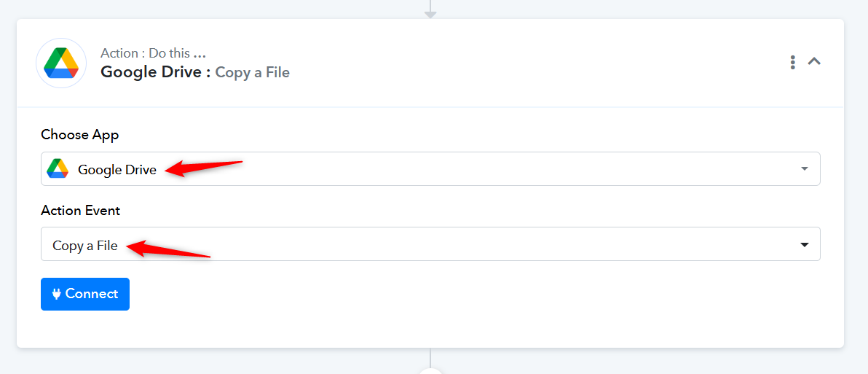Screen dimensions: 868x374
Task: Click the Action Event field label
Action: pyautogui.click(x=81, y=211)
